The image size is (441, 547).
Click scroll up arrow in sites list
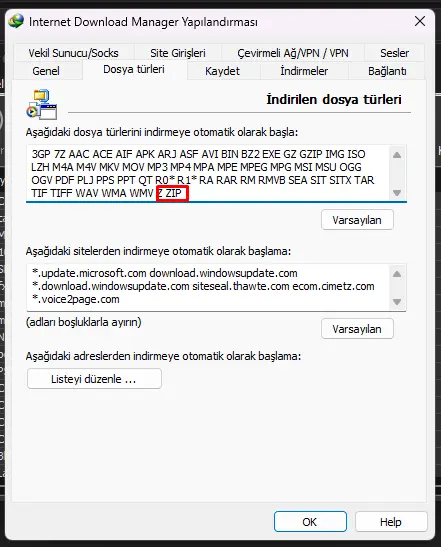(397, 274)
